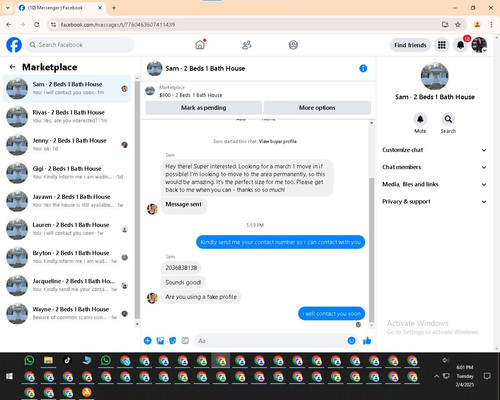Open TikTok from the taskbar
500x400 pixels.
pyautogui.click(x=67, y=360)
